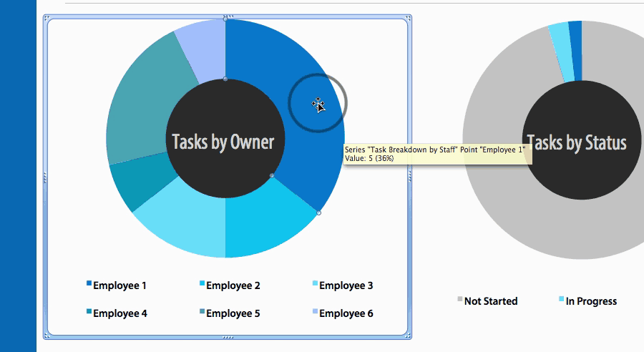
Task: Click the Employee 5 legend color marker
Action: (x=202, y=312)
